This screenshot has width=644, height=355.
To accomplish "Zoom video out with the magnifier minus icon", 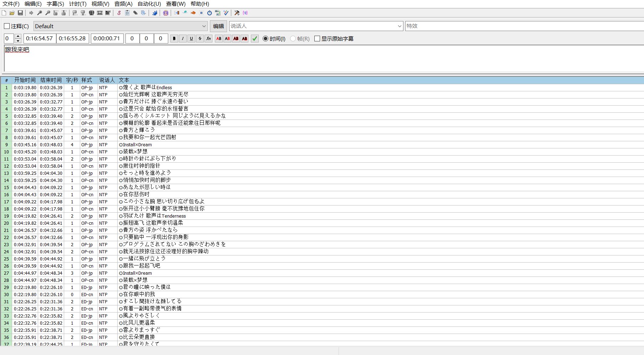I will click(x=48, y=13).
